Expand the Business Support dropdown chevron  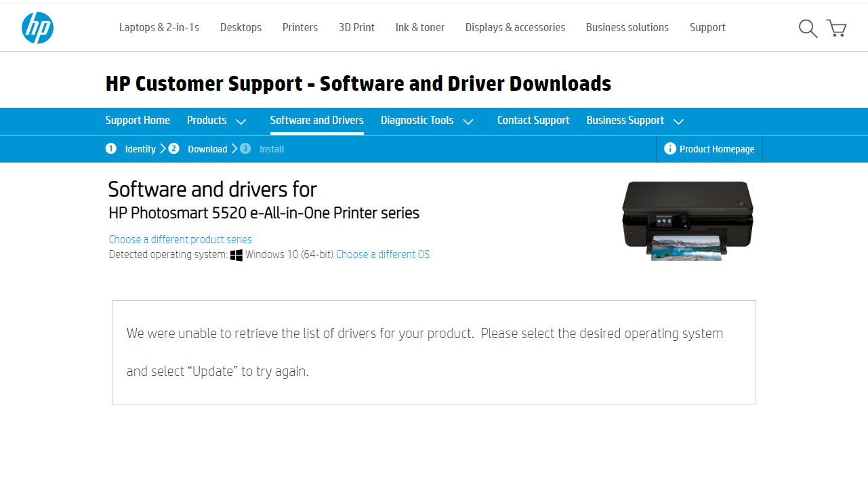point(678,121)
